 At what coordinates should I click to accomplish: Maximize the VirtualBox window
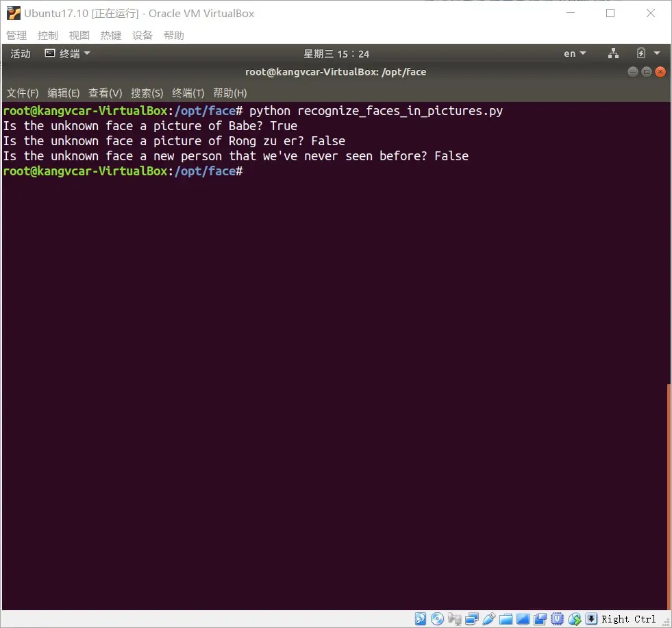(610, 13)
